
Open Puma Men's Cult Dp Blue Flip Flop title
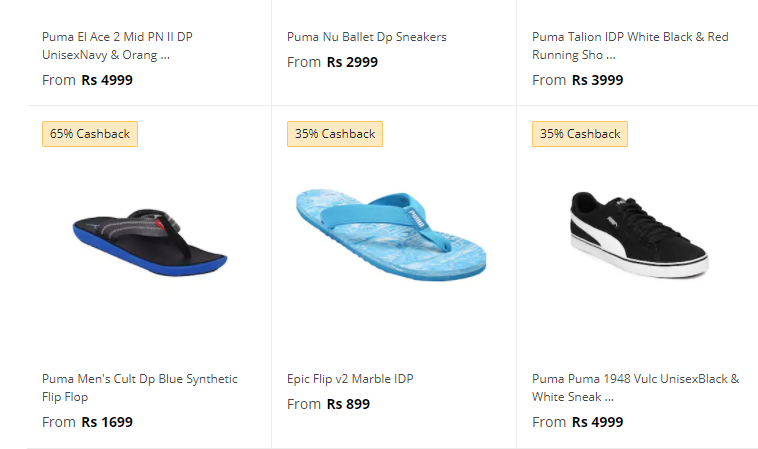coord(140,388)
